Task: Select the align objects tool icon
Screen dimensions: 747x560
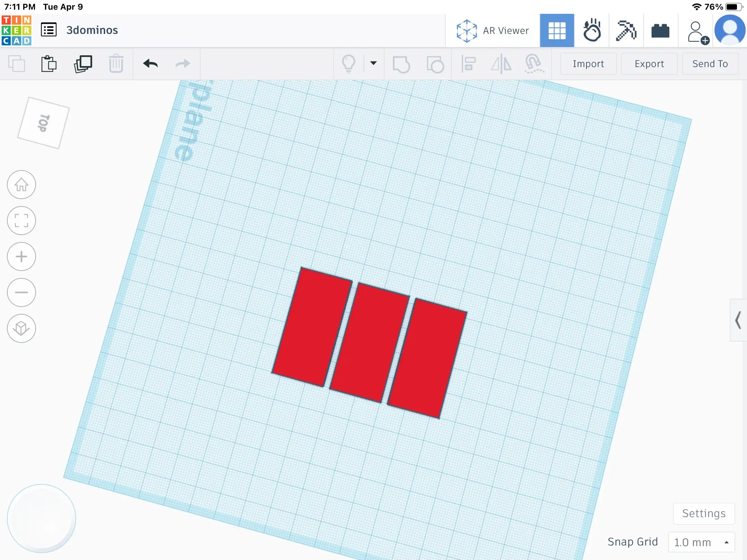Action: pos(468,64)
